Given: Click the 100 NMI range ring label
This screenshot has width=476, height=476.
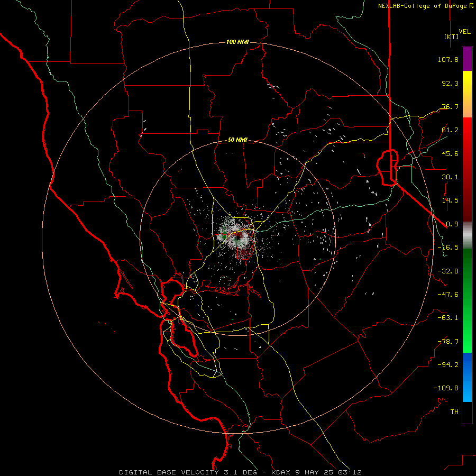Looking at the screenshot, I should click(x=237, y=42).
